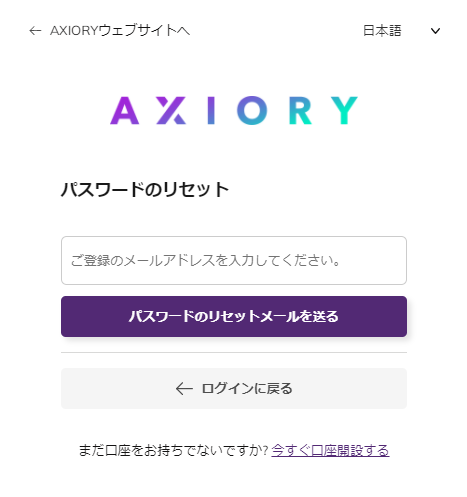467x497 pixels.
Task: Click the blue O letter in logo
Action: [x=252, y=111]
